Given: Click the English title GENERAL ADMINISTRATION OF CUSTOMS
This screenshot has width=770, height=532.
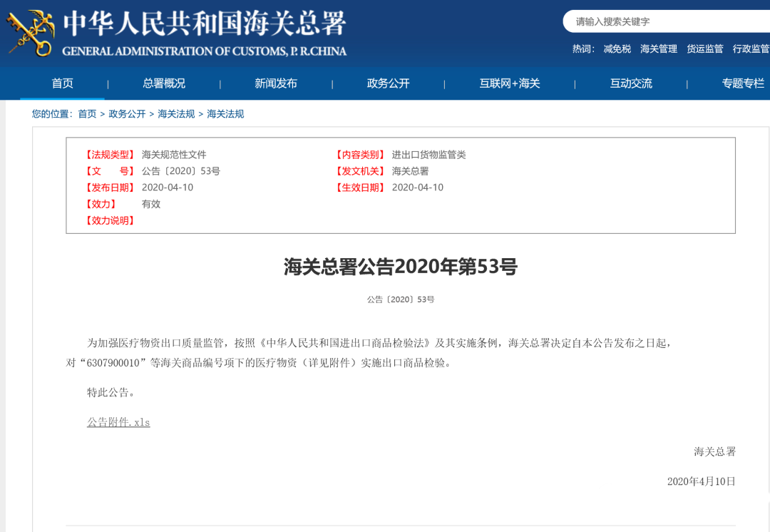Looking at the screenshot, I should (x=205, y=51).
